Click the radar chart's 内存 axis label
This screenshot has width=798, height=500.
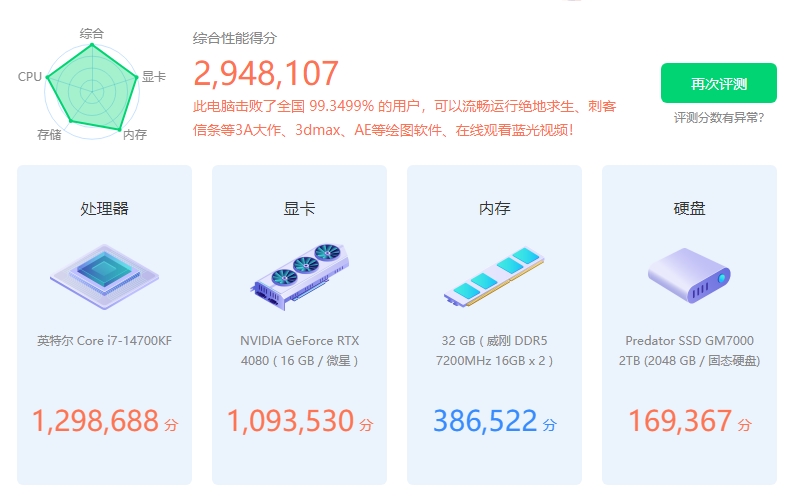click(135, 134)
